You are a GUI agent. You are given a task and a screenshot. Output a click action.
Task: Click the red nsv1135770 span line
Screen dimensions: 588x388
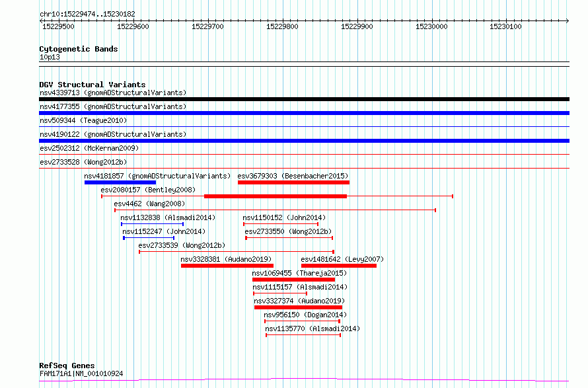click(303, 335)
